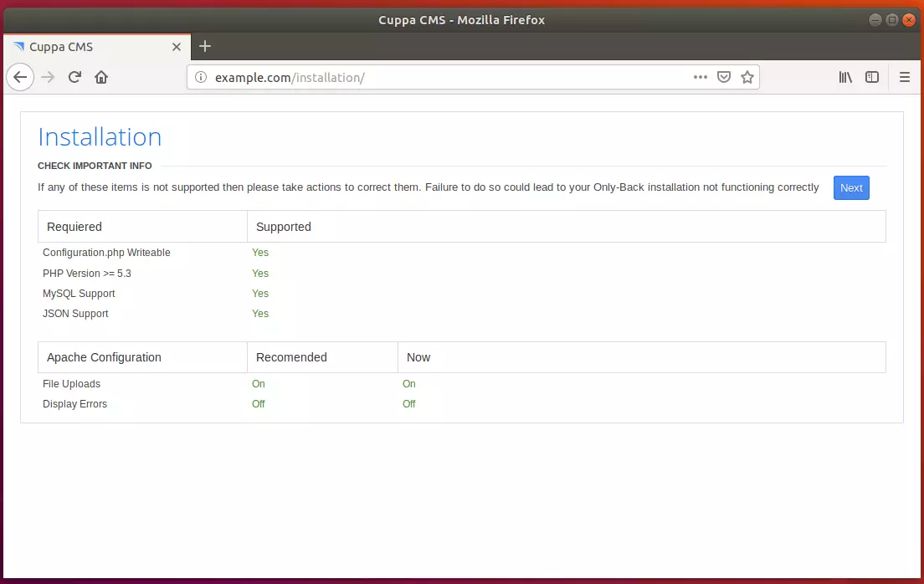Viewport: 924px width, 584px height.
Task: Save page to Pocket
Action: pos(724,77)
